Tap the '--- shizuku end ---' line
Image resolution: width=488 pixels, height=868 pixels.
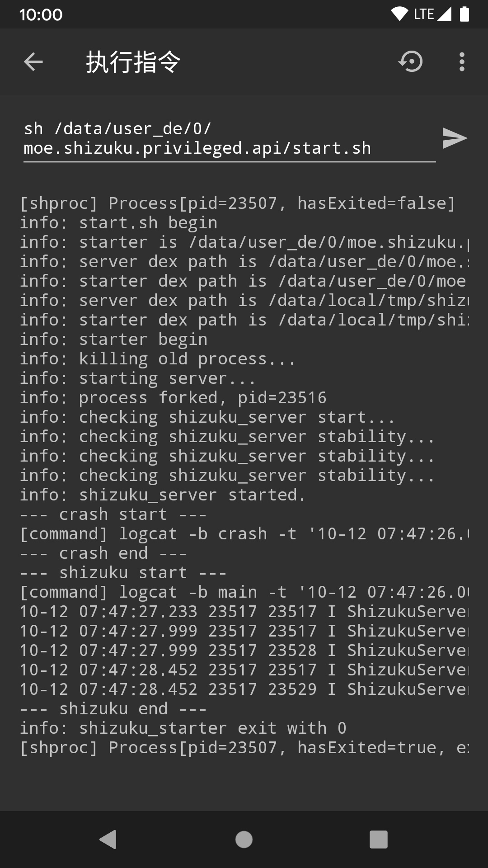[113, 709]
